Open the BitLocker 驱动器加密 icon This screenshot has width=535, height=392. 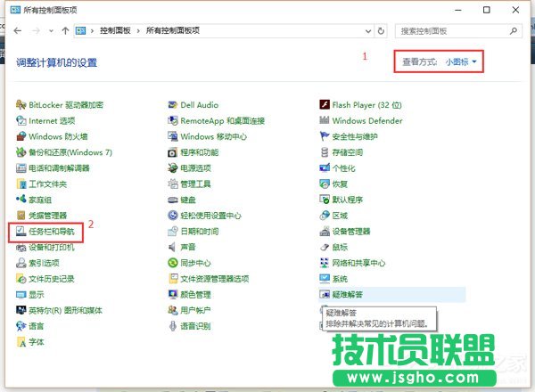pyautogui.click(x=21, y=104)
